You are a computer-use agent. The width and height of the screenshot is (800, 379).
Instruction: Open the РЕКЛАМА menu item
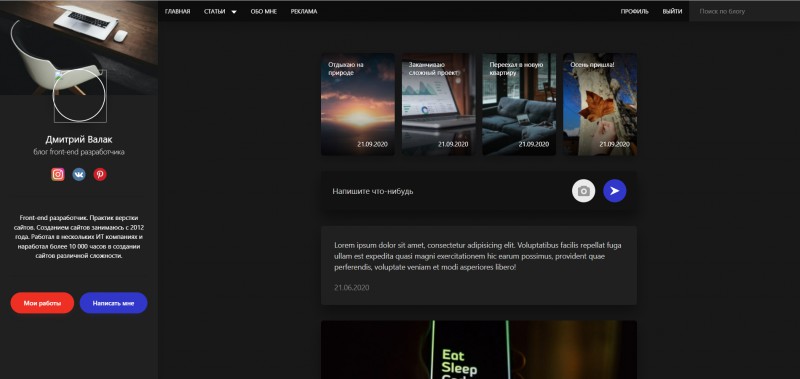point(304,12)
